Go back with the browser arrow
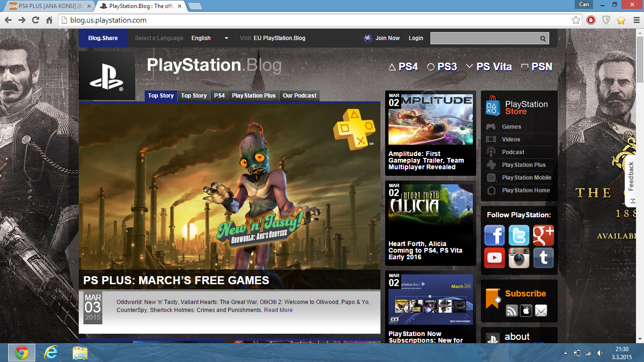This screenshot has height=362, width=644. 8,20
